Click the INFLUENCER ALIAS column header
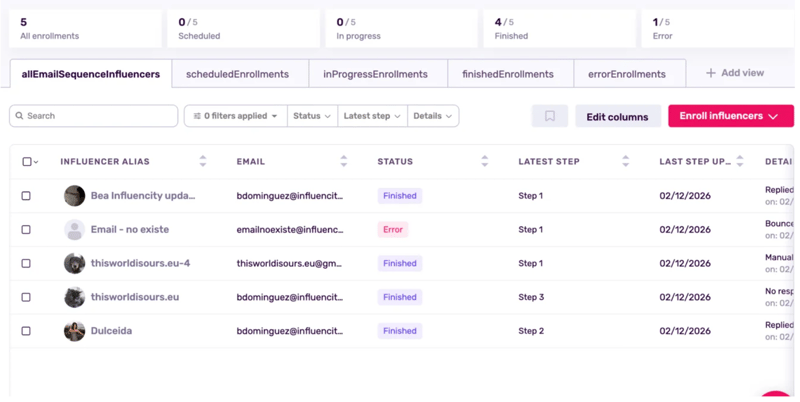Image resolution: width=800 pixels, height=402 pixels. click(x=105, y=162)
